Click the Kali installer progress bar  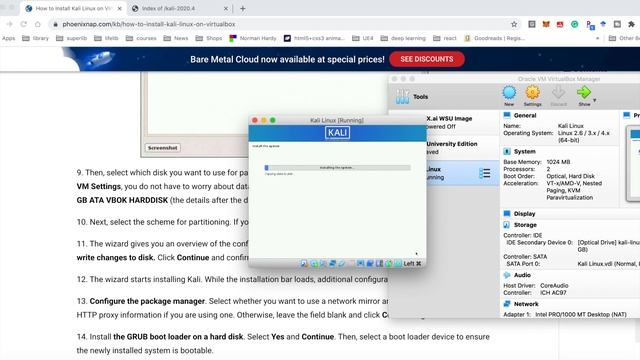point(337,168)
